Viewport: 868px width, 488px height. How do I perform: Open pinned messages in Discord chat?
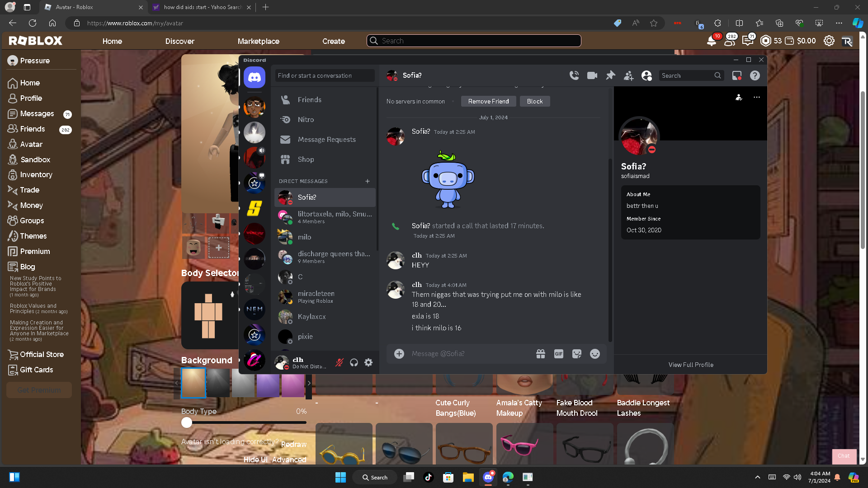[x=610, y=75]
